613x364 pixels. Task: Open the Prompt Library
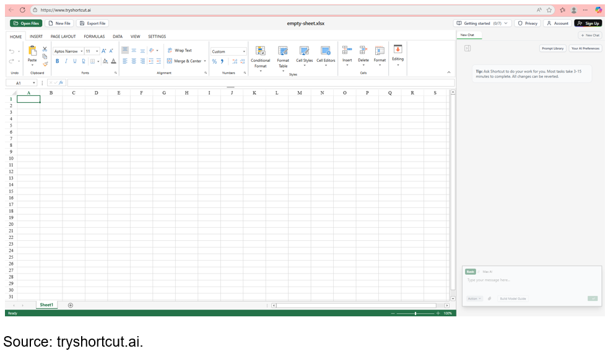pyautogui.click(x=552, y=48)
